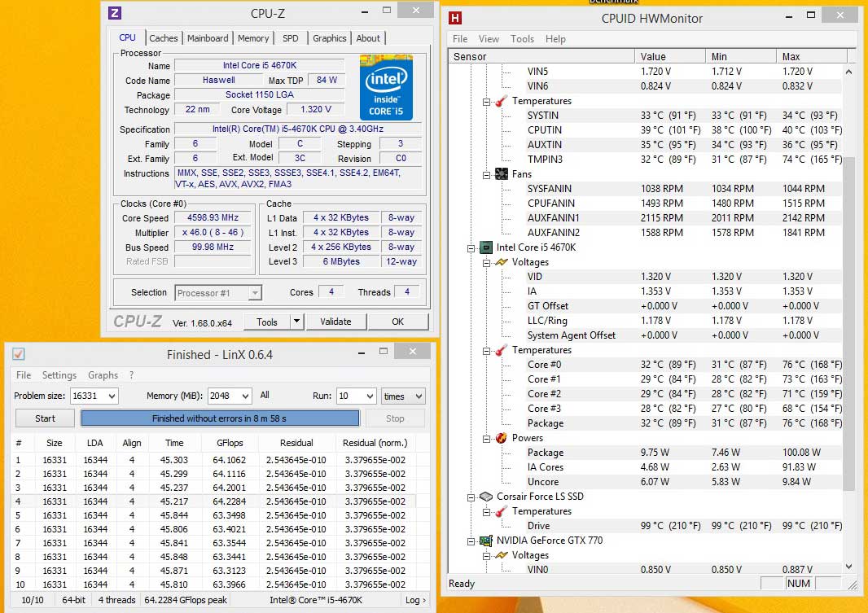Click the NVIDIA GeForce GTX 770 card icon

click(x=485, y=541)
